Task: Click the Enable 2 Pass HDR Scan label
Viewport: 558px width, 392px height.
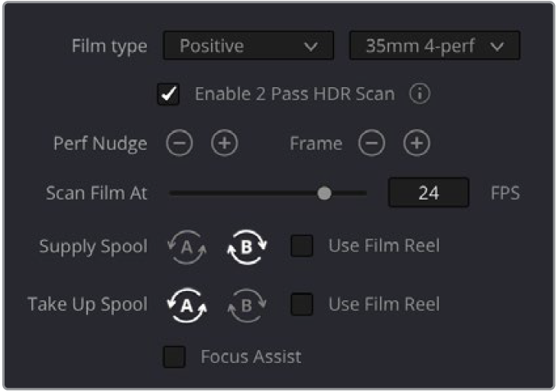Action: [x=294, y=94]
